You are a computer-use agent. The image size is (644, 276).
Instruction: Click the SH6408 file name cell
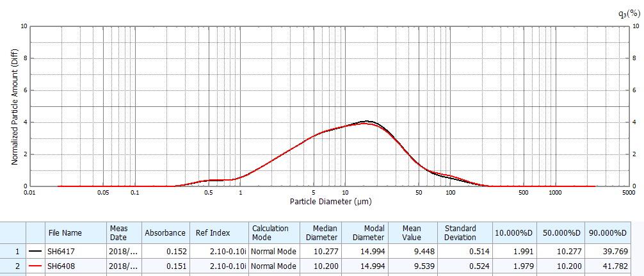point(64,266)
